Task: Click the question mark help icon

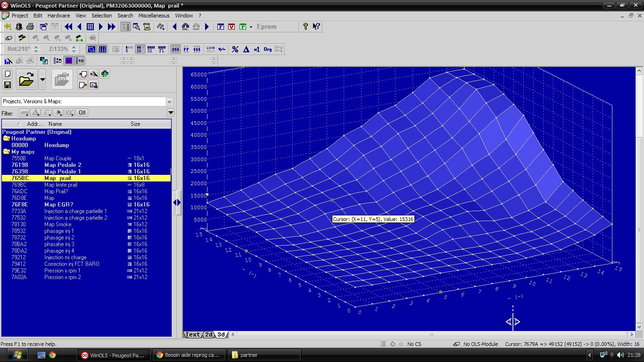Action: point(305,27)
